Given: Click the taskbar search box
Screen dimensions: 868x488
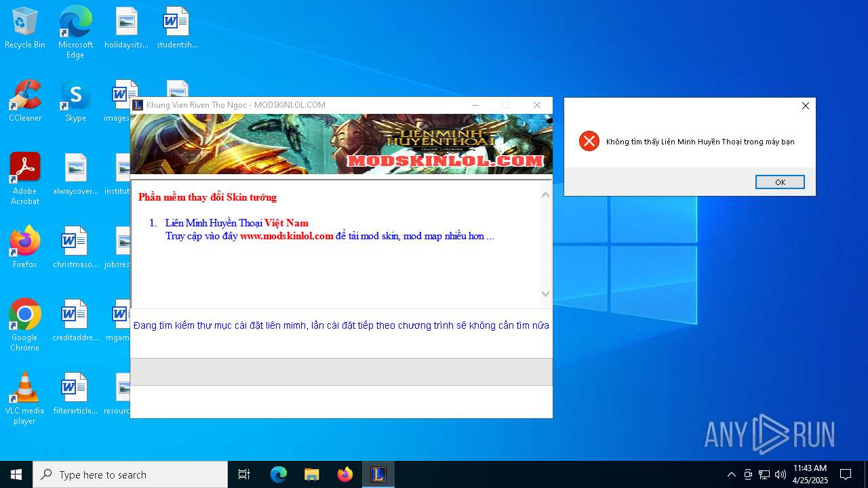Looking at the screenshot, I should click(x=130, y=474).
